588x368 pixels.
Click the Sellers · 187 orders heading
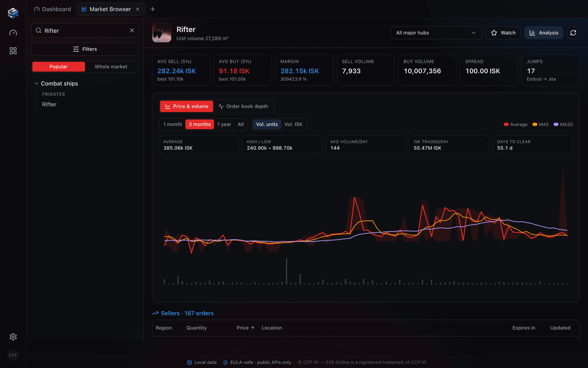[187, 313]
